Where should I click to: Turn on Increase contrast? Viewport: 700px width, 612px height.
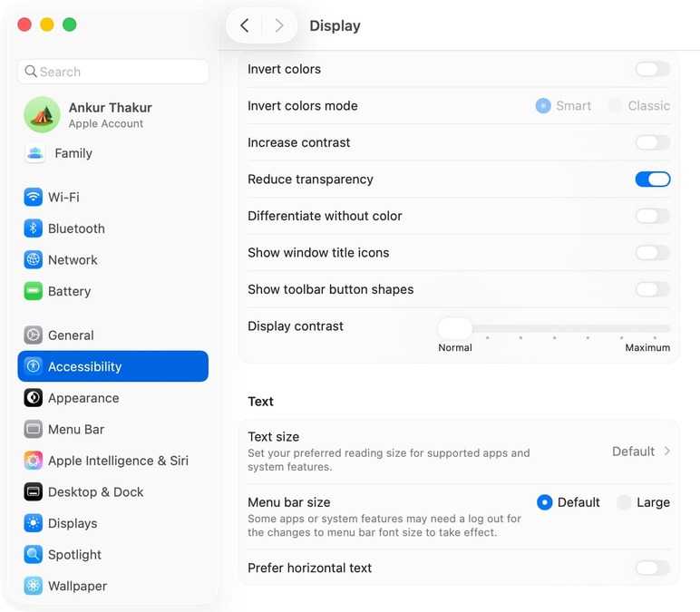point(652,142)
